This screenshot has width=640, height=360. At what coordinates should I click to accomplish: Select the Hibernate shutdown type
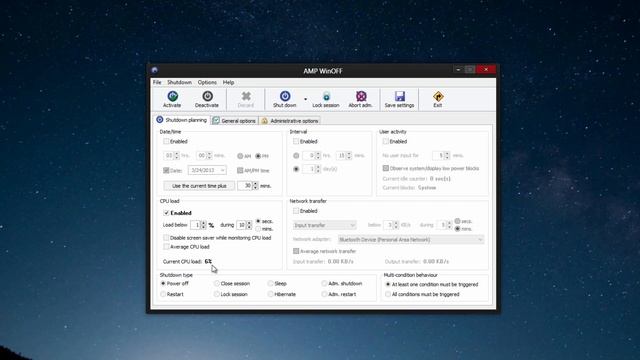click(x=270, y=294)
